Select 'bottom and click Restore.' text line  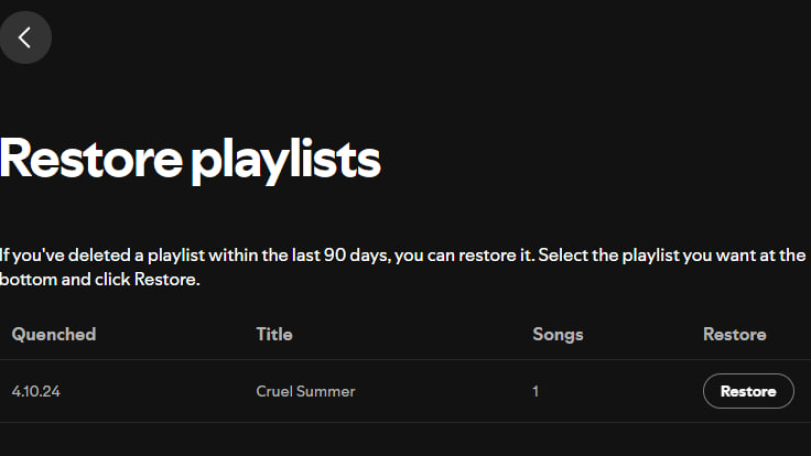click(x=100, y=280)
